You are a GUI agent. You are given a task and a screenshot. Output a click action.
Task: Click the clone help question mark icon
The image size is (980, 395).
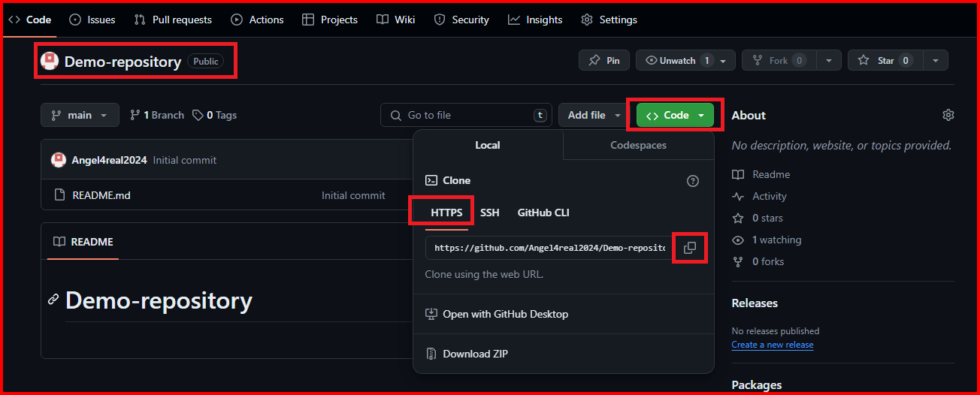pyautogui.click(x=693, y=181)
